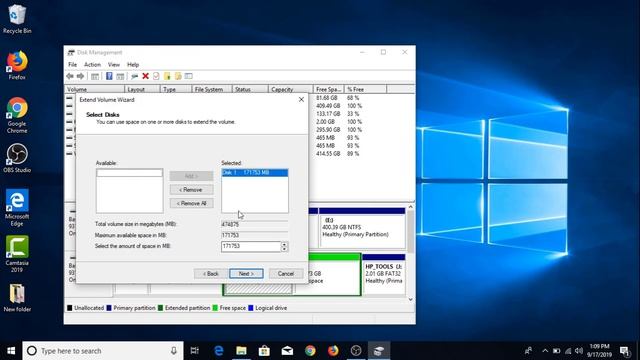
Task: Open Firefox from the taskbar
Action: (333, 351)
